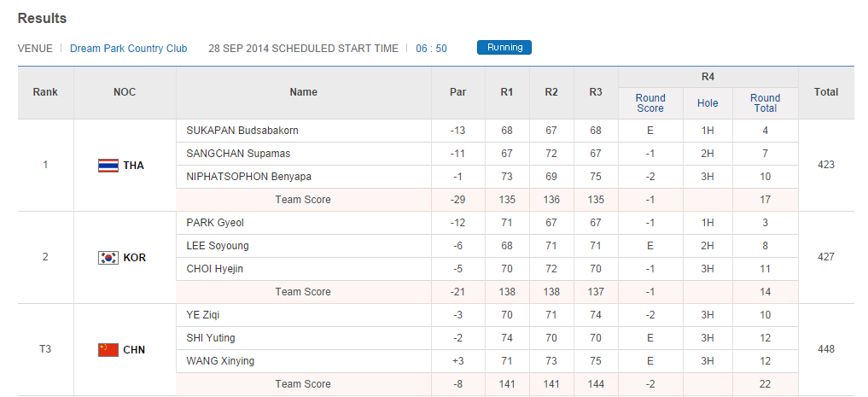
Task: Select player PARK Gyeol
Action: point(214,223)
